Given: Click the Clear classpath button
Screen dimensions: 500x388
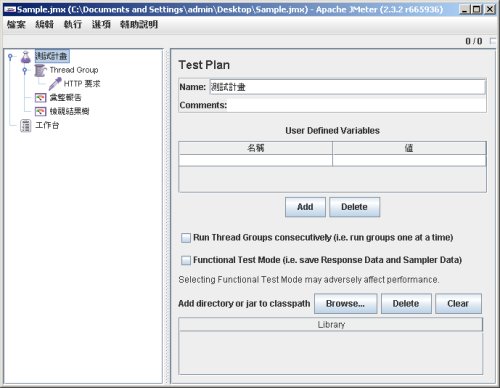Looking at the screenshot, I should pyautogui.click(x=458, y=304).
